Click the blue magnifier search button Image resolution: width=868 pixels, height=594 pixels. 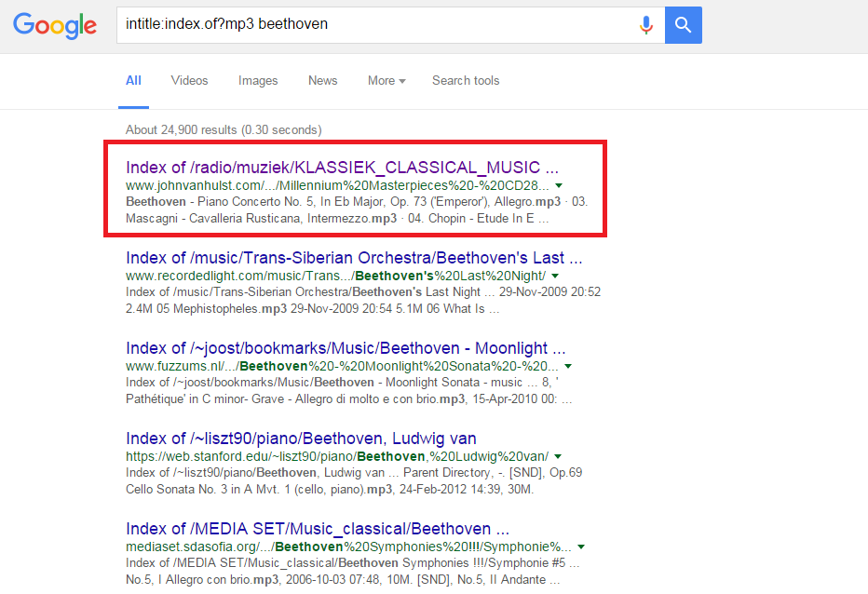[x=683, y=25]
